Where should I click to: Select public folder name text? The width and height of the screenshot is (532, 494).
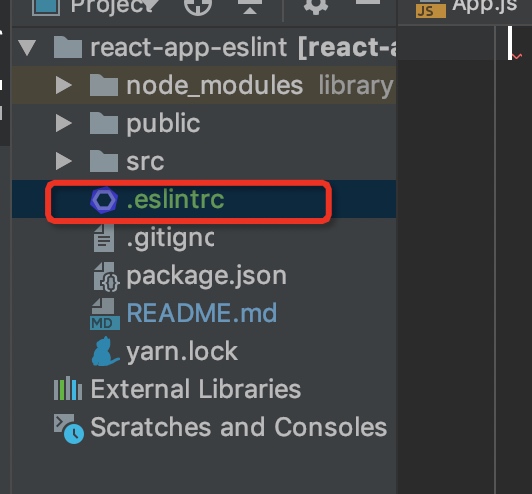pos(164,124)
